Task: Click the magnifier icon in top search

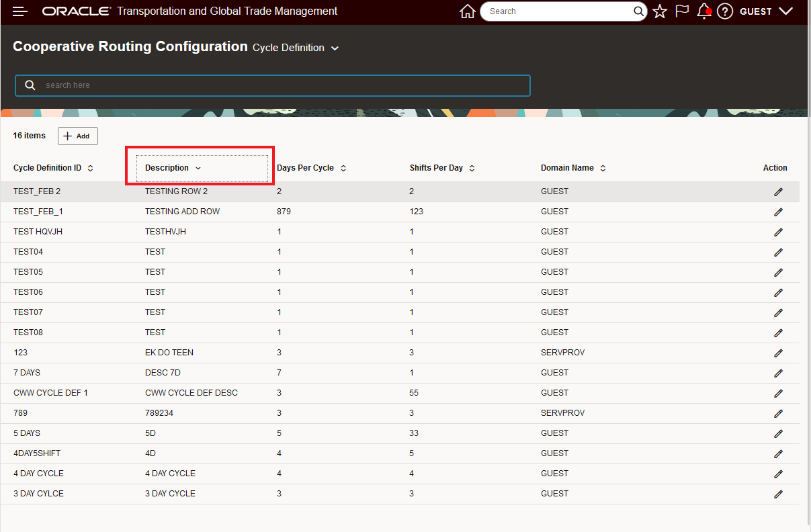Action: tap(638, 11)
